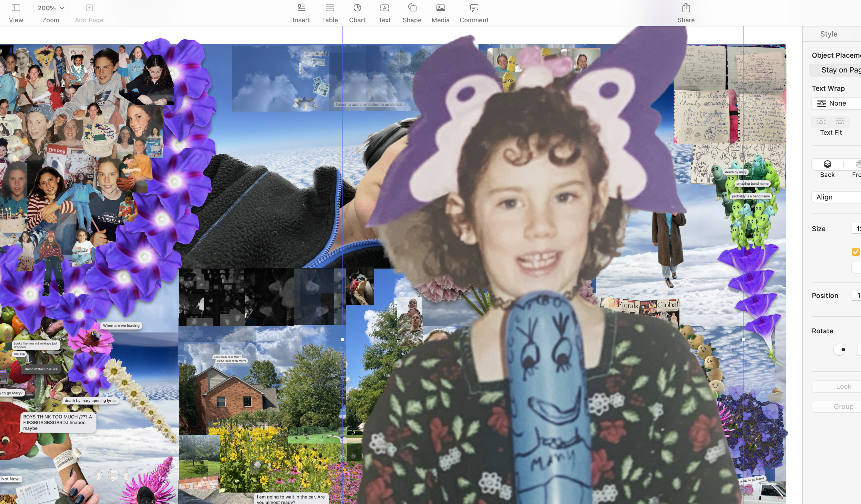Select the 'BOYS THINK TOO MUCH' message bubble
This screenshot has width=861, height=504.
click(x=58, y=422)
